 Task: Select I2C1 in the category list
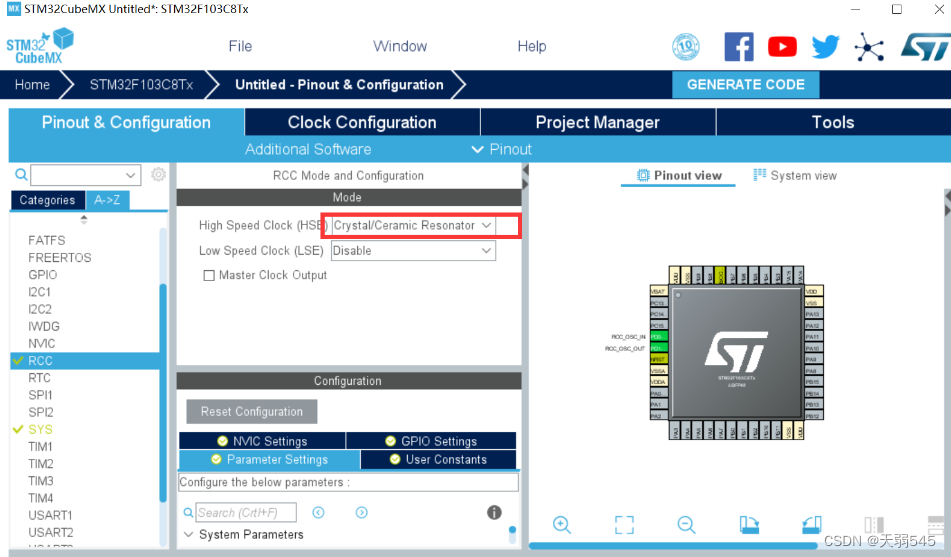click(x=39, y=292)
